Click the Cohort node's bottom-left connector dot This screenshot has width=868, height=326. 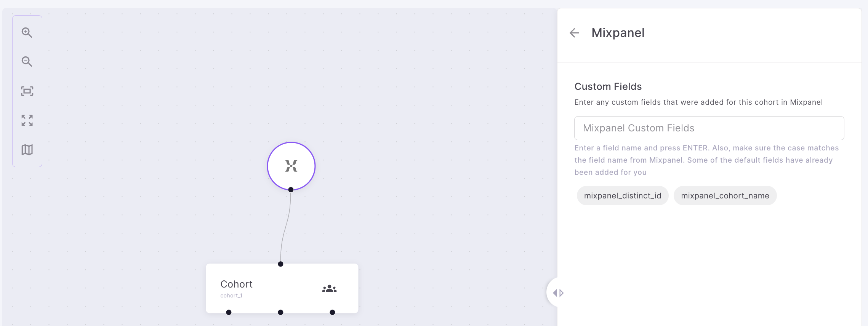[x=229, y=312]
